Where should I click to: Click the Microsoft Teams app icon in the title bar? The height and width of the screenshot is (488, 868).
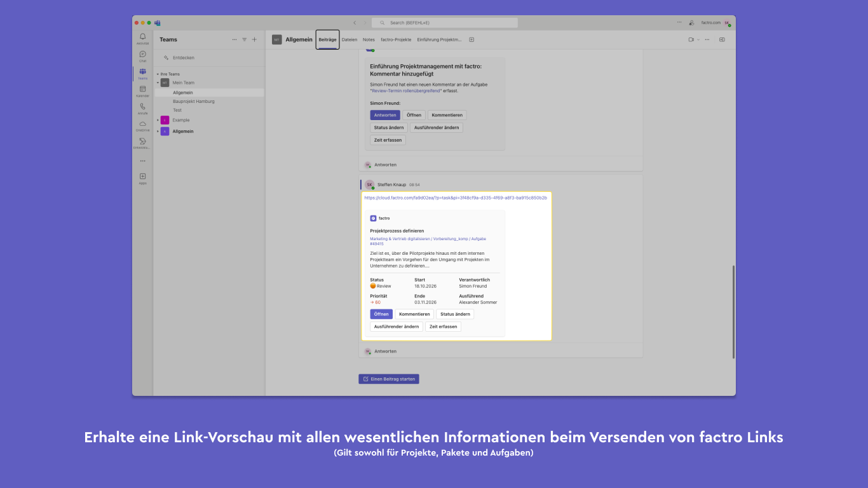coord(158,23)
